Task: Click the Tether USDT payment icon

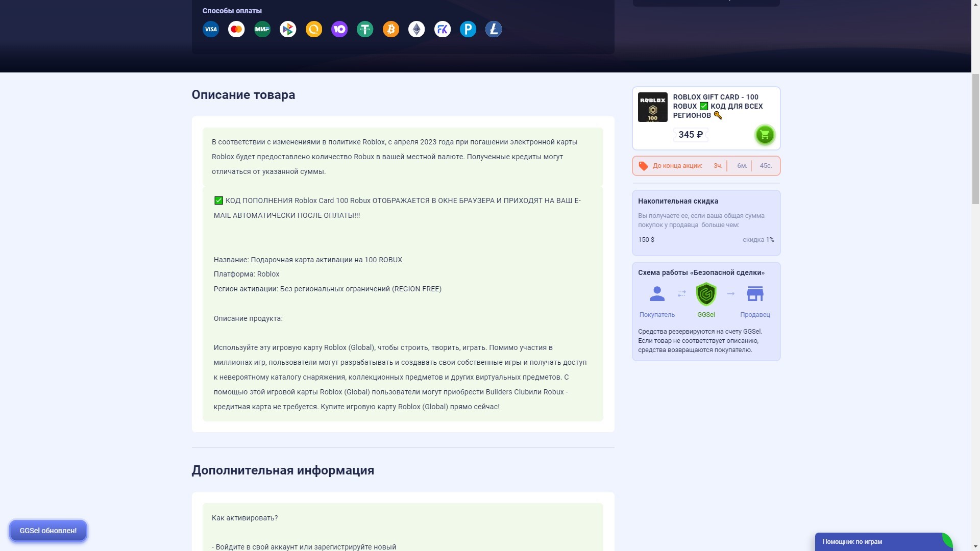Action: coord(365,29)
